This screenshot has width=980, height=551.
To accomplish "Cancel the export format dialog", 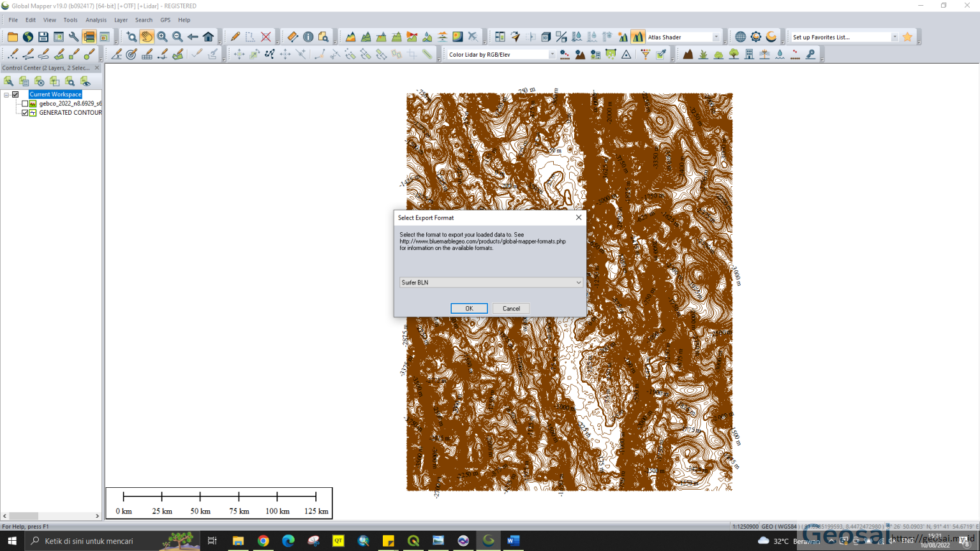I will (x=510, y=308).
